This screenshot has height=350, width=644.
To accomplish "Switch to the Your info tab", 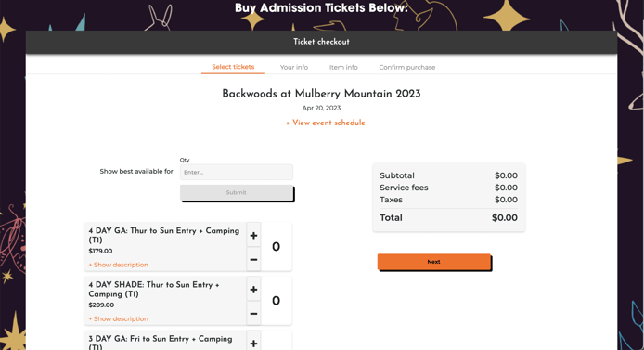I will coord(294,67).
